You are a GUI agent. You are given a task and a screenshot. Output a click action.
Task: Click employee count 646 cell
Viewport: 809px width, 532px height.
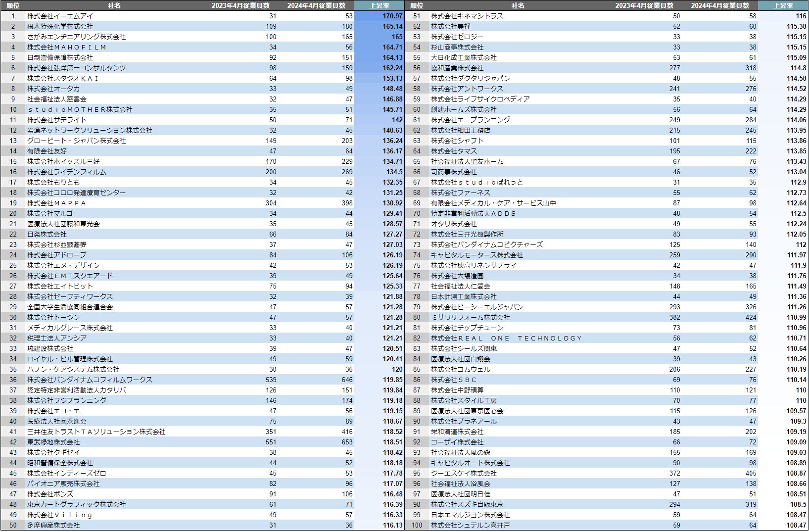(x=347, y=380)
